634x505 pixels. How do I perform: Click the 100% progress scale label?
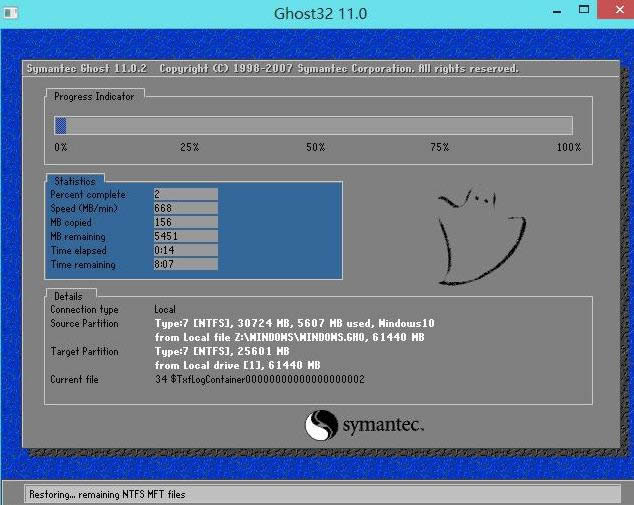569,147
